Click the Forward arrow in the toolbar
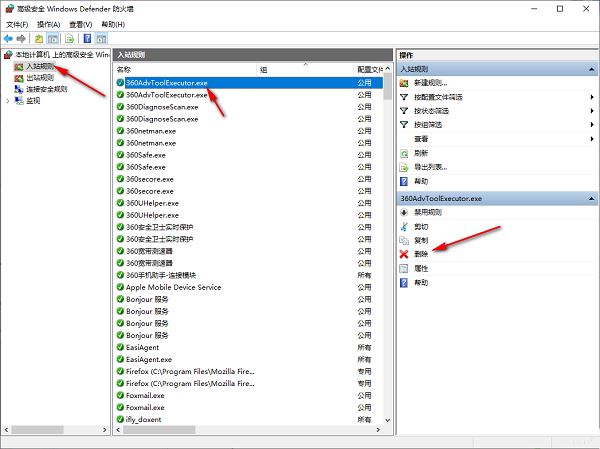This screenshot has height=449, width=600. click(22, 38)
